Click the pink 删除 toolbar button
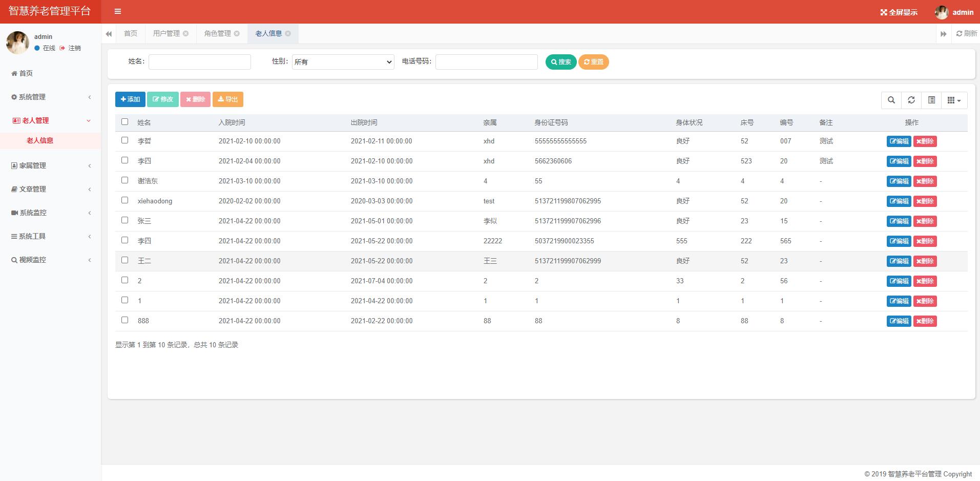 click(x=195, y=99)
